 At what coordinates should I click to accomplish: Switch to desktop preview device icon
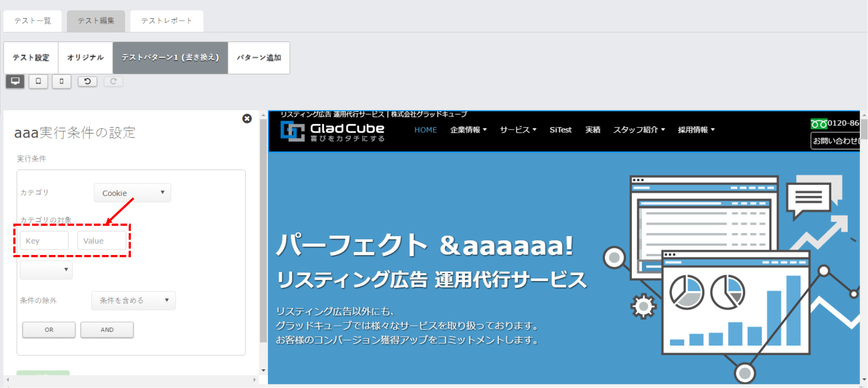pyautogui.click(x=15, y=81)
